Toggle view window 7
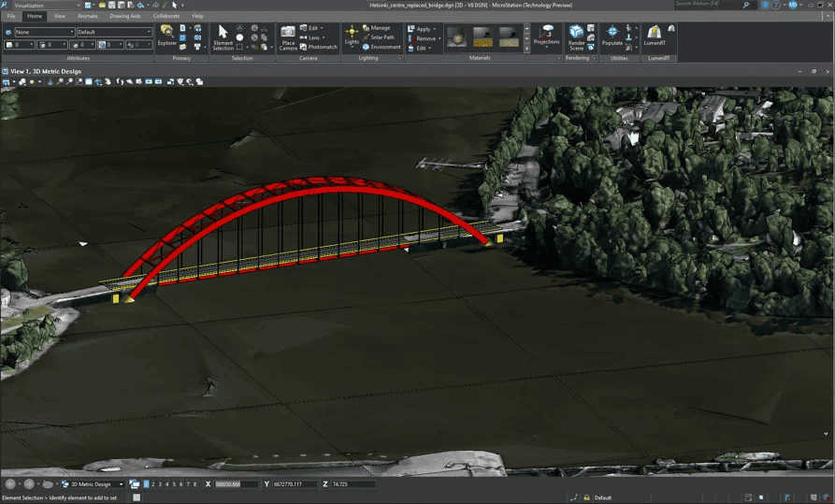The image size is (835, 504). click(188, 484)
